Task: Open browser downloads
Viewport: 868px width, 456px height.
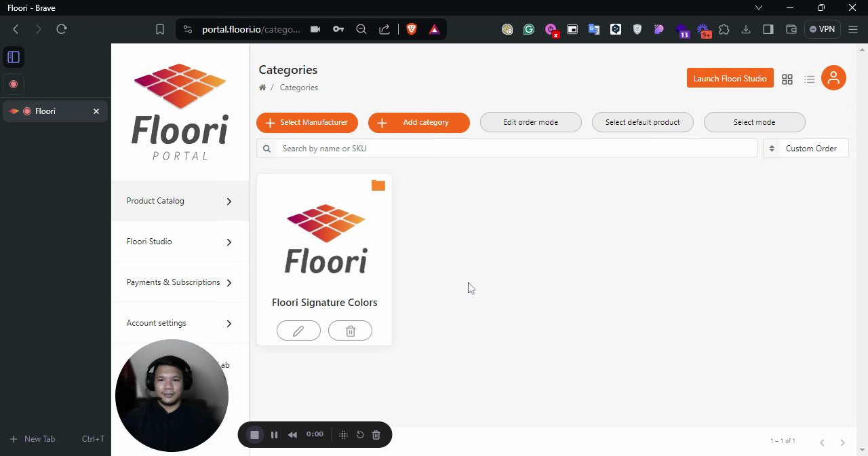Action: 746,29
